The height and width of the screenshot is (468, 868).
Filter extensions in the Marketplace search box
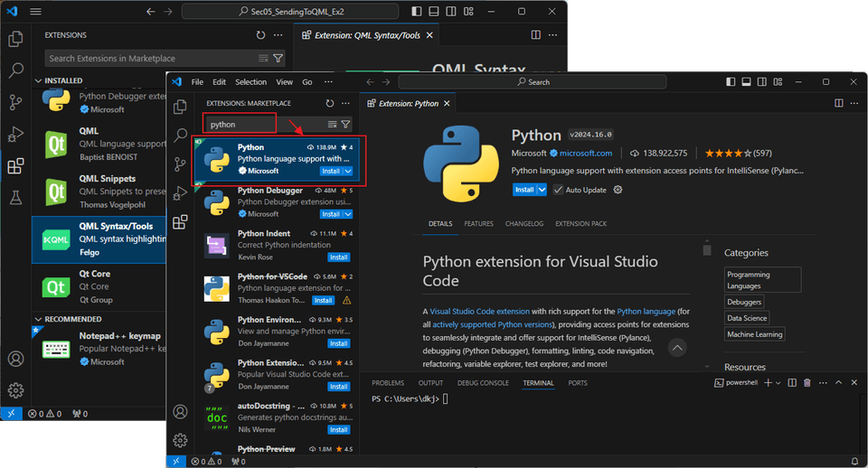point(345,125)
